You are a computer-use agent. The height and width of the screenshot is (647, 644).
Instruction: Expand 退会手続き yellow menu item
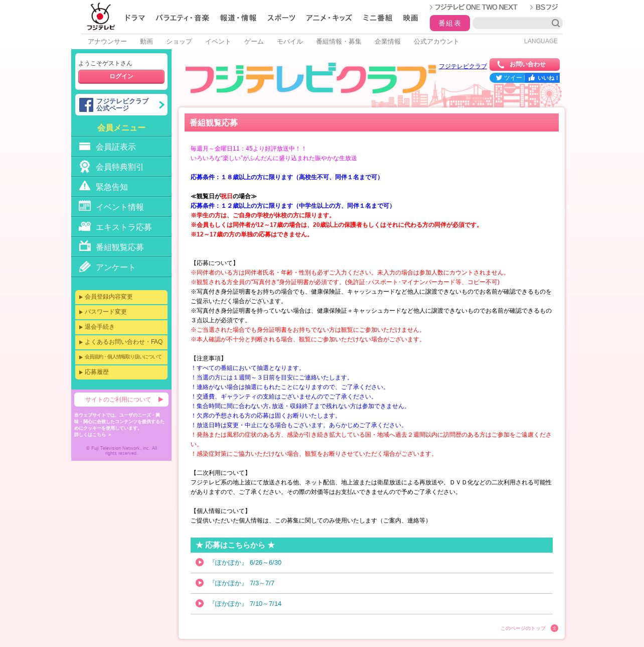coord(121,327)
